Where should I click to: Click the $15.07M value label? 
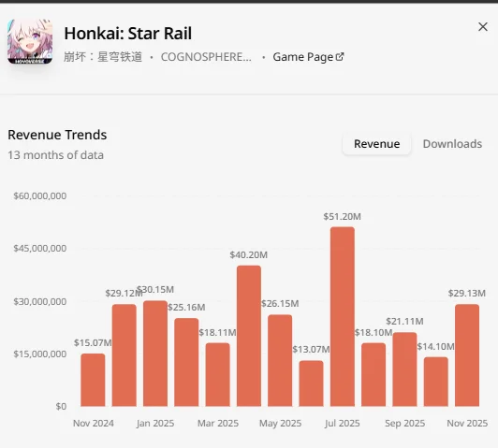click(x=93, y=343)
